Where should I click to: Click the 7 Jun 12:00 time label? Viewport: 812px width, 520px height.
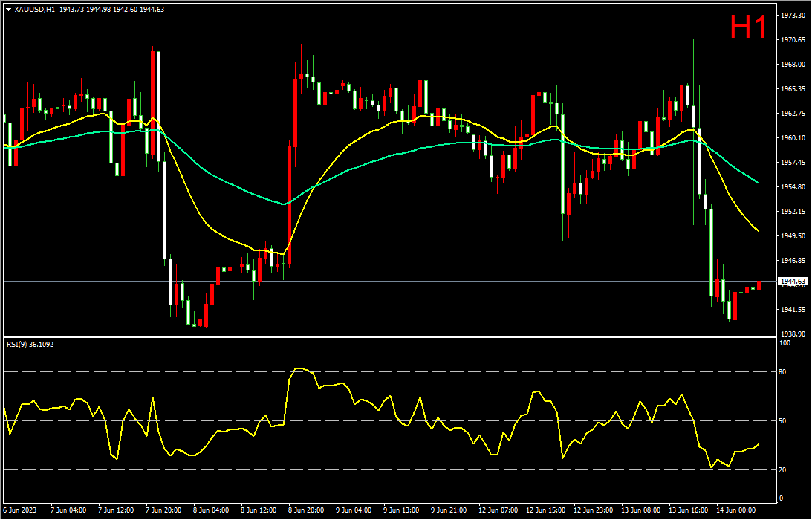[x=117, y=510]
